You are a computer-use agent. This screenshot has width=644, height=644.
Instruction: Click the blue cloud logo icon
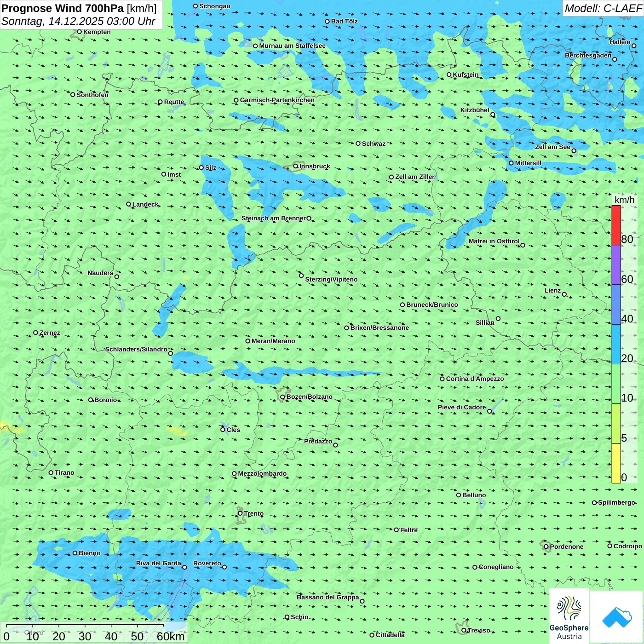617,617
